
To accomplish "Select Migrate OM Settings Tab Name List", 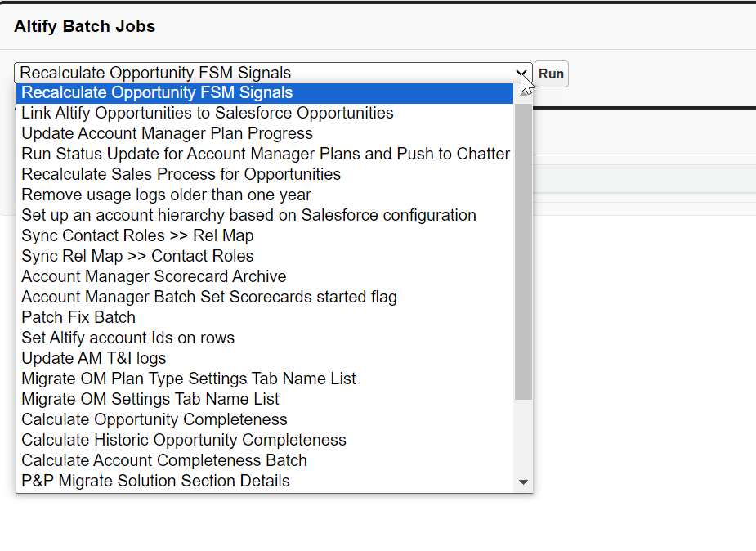I will coord(265,399).
